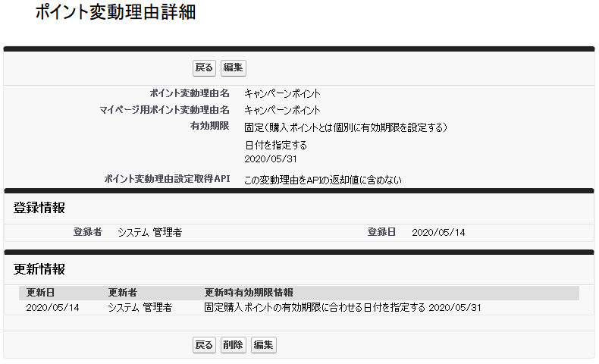Click the ポイント変動理由詳細 page title
Image resolution: width=599 pixels, height=364 pixels.
pos(115,14)
